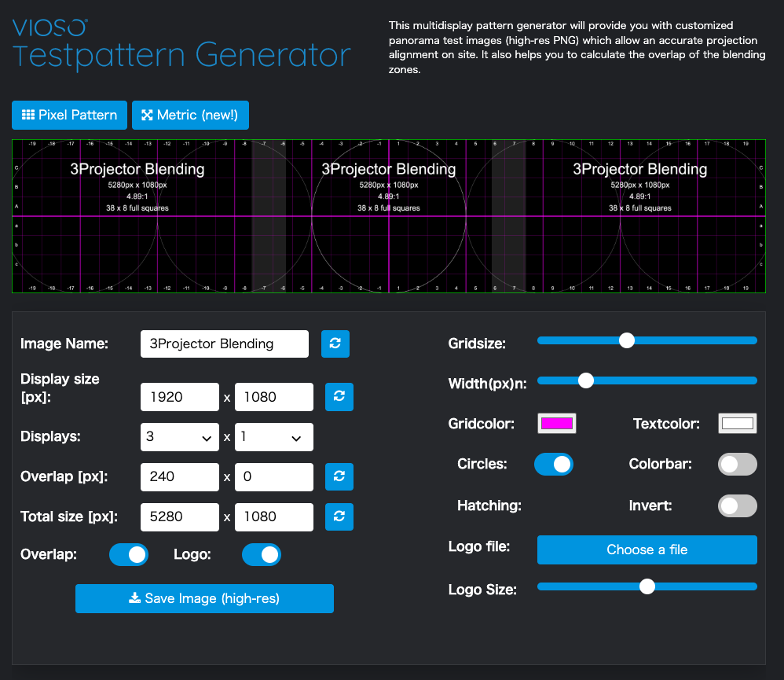Adjust the Gridsize slider handle
The height and width of the screenshot is (680, 784).
point(627,340)
